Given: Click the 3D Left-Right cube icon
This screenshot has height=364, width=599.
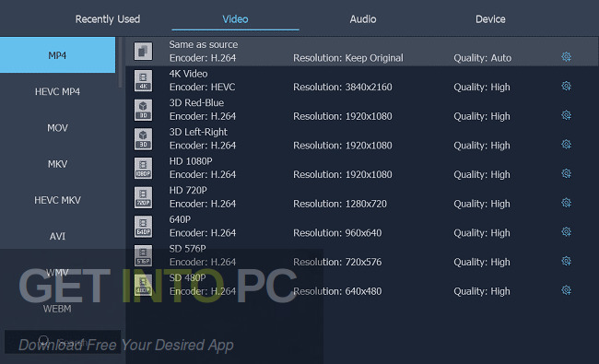Looking at the screenshot, I should pyautogui.click(x=143, y=138).
